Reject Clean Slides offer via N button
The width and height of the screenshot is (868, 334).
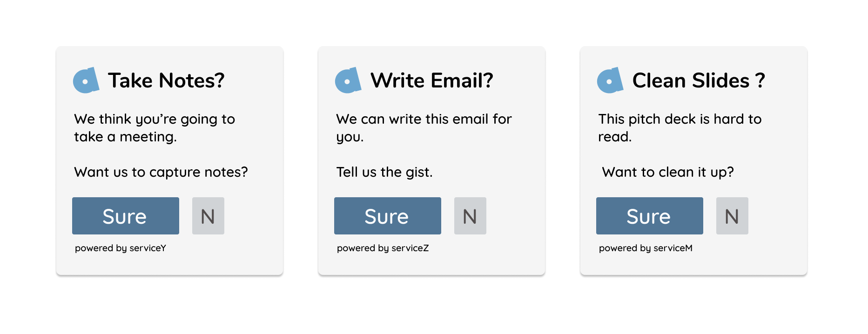(x=732, y=216)
